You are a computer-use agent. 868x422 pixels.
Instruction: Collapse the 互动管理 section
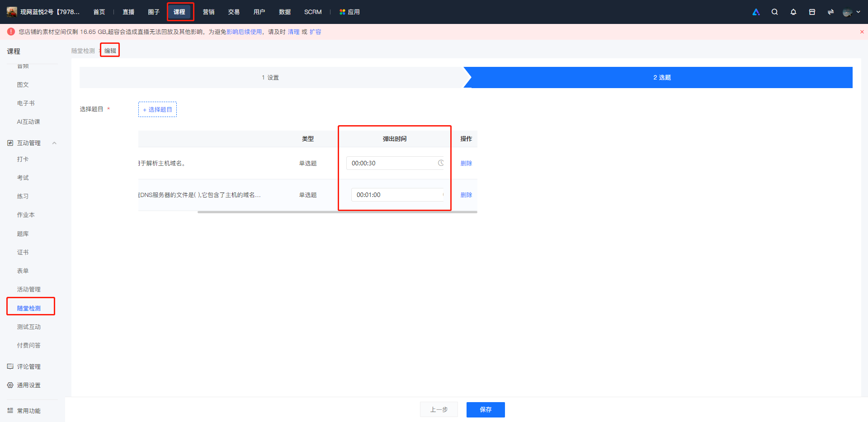tap(54, 143)
